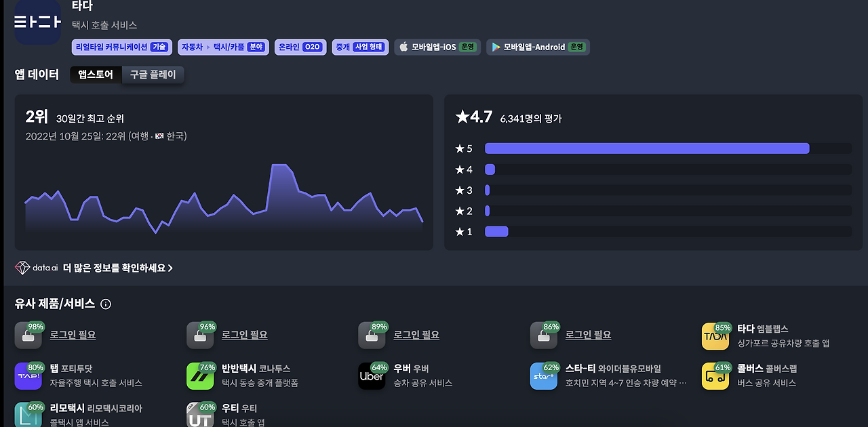Viewport: 868px width, 427px height.
Task: Open the Uber app icon
Action: click(x=372, y=376)
